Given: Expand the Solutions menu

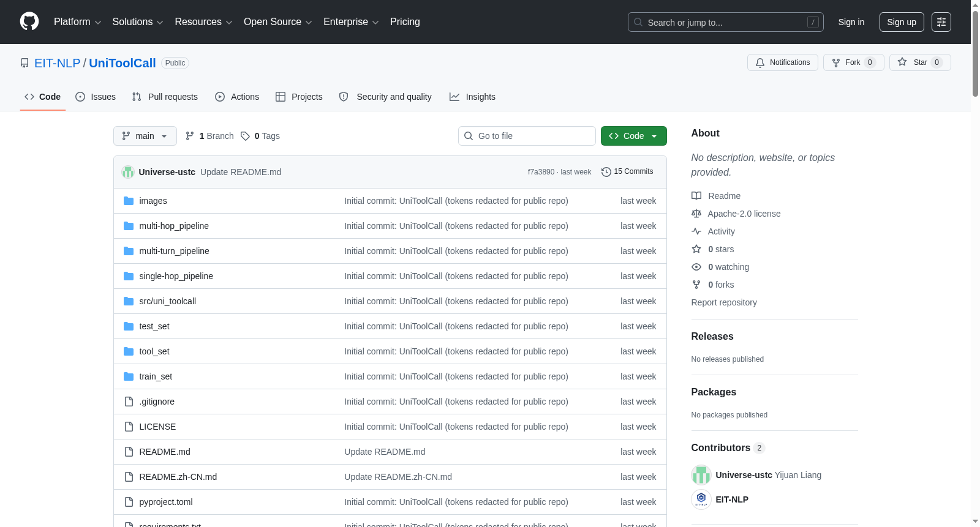Looking at the screenshot, I should click(x=138, y=22).
